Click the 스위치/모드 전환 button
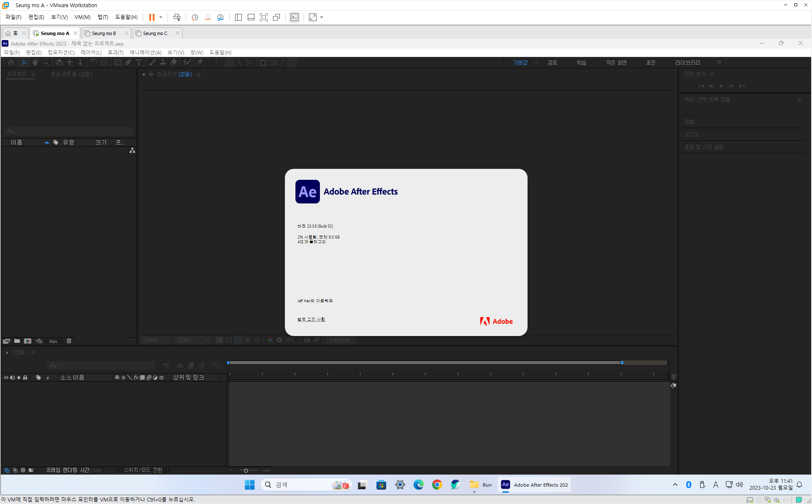The image size is (812, 504). (143, 470)
